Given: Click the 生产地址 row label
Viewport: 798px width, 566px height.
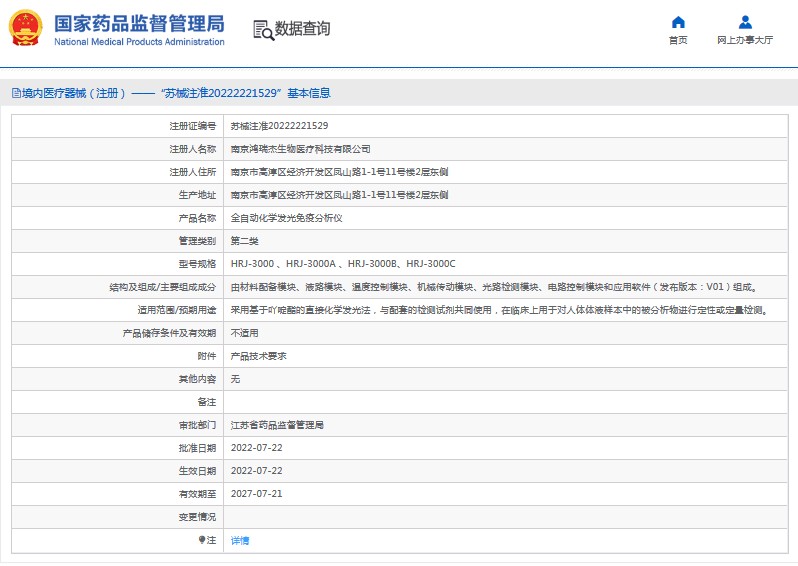Looking at the screenshot, I should [197, 195].
